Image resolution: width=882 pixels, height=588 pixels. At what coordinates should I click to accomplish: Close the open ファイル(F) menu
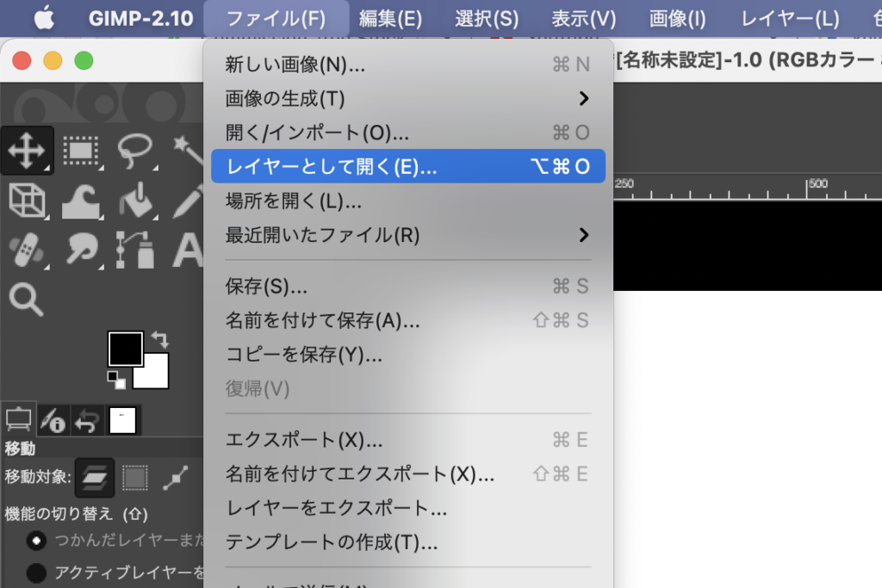click(x=276, y=19)
